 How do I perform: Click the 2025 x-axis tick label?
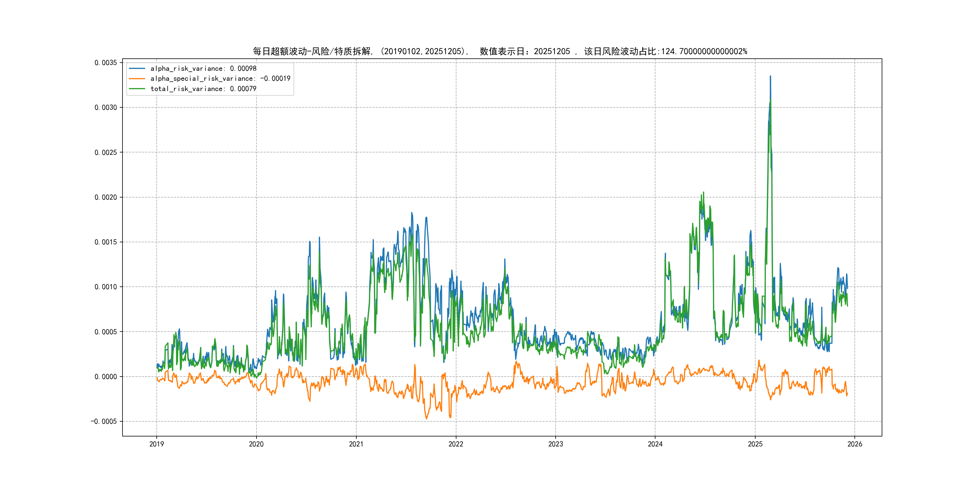click(755, 444)
